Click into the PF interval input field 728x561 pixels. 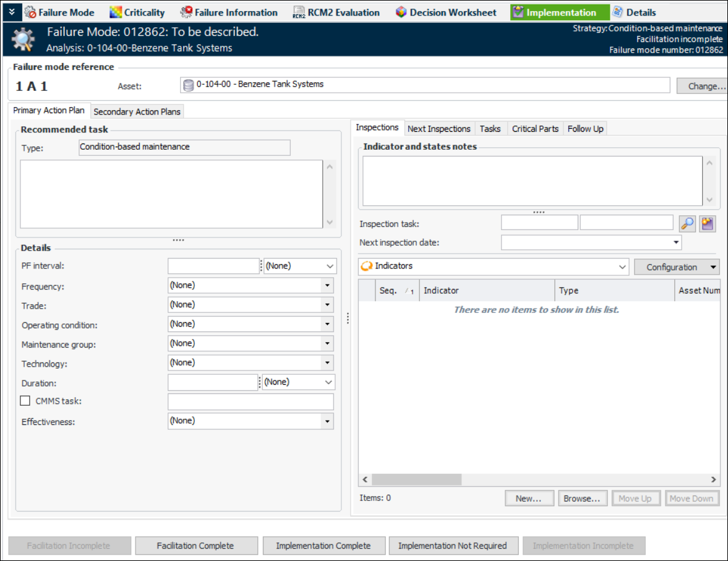click(213, 266)
